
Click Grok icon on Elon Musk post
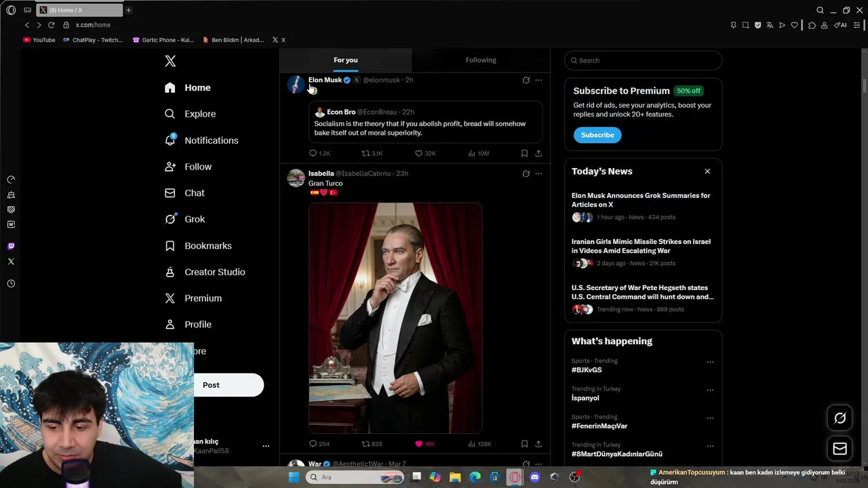coord(526,80)
